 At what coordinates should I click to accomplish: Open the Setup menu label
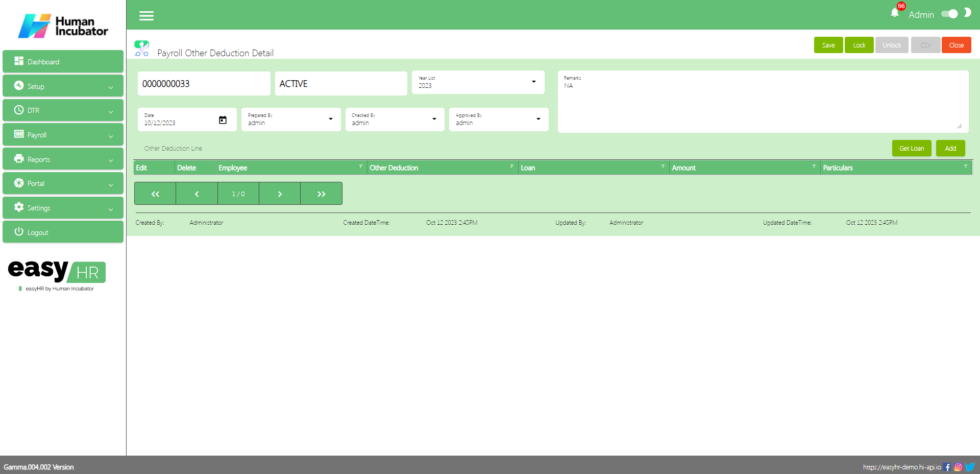point(36,86)
